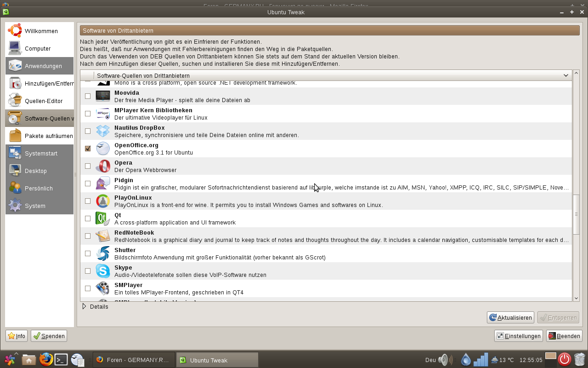Click the RedNoteBook icon
This screenshot has width=588, height=368.
[x=102, y=236]
